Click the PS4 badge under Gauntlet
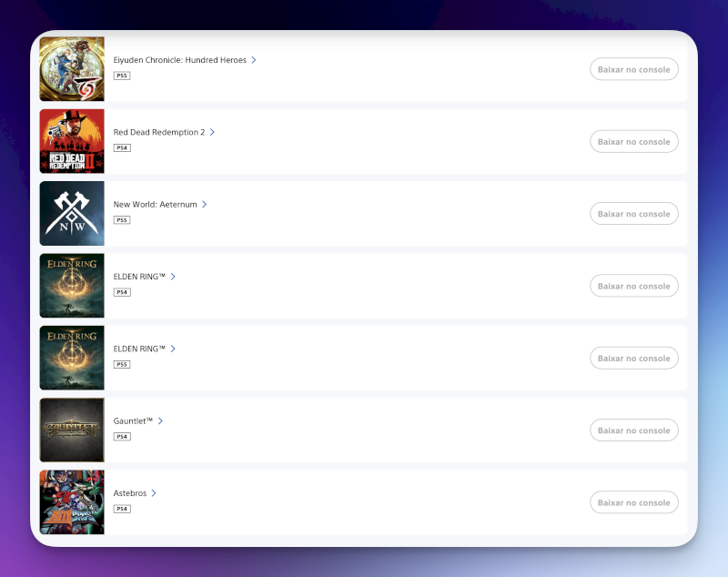728x577 pixels. (x=122, y=437)
